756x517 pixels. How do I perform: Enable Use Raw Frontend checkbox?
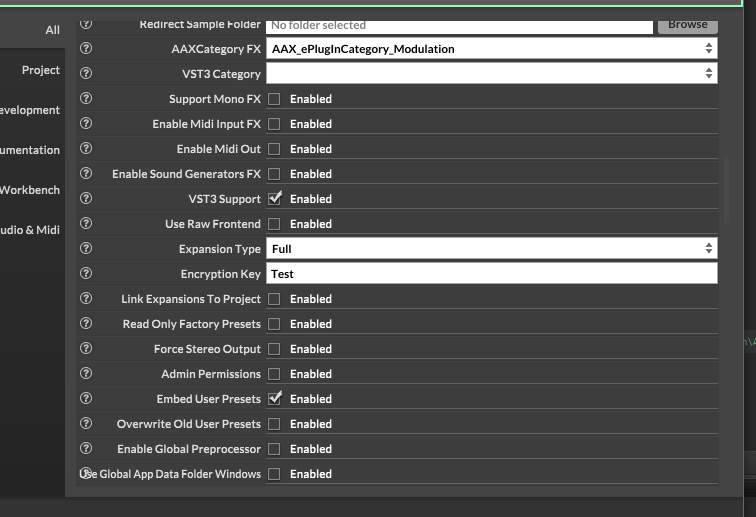(274, 224)
